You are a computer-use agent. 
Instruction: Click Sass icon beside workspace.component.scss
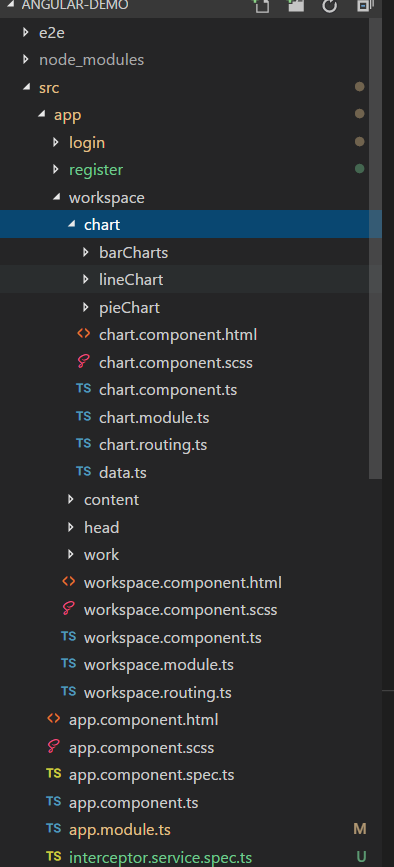pos(69,609)
